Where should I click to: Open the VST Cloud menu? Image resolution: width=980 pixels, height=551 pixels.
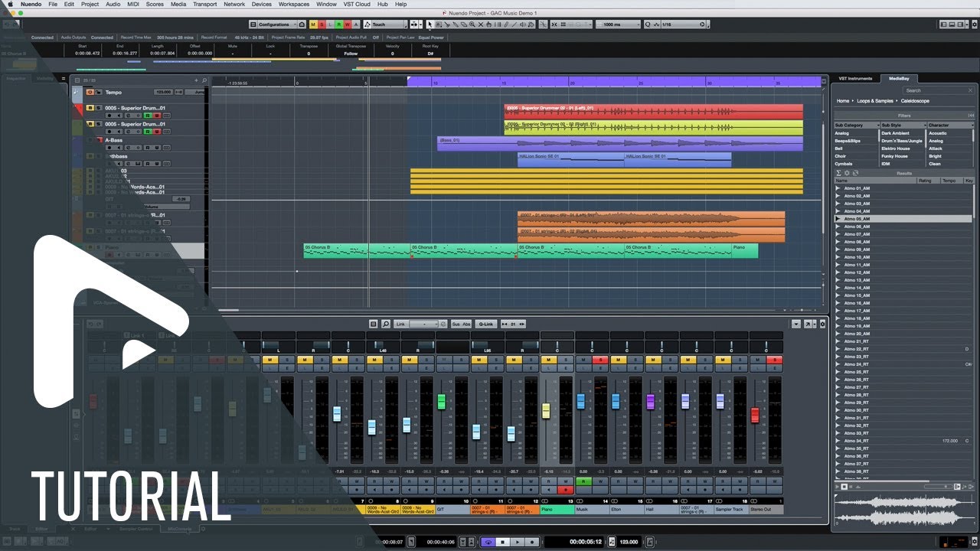[357, 4]
